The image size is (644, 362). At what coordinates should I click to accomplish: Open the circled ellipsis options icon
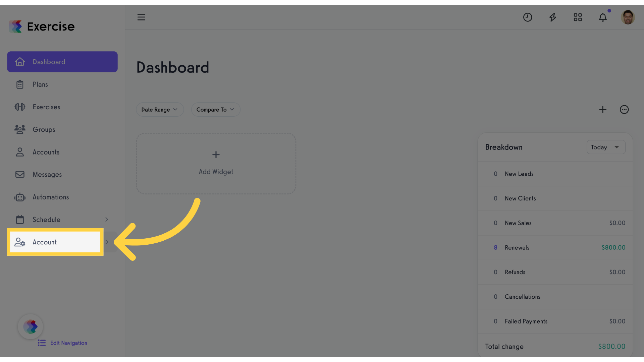[624, 110]
